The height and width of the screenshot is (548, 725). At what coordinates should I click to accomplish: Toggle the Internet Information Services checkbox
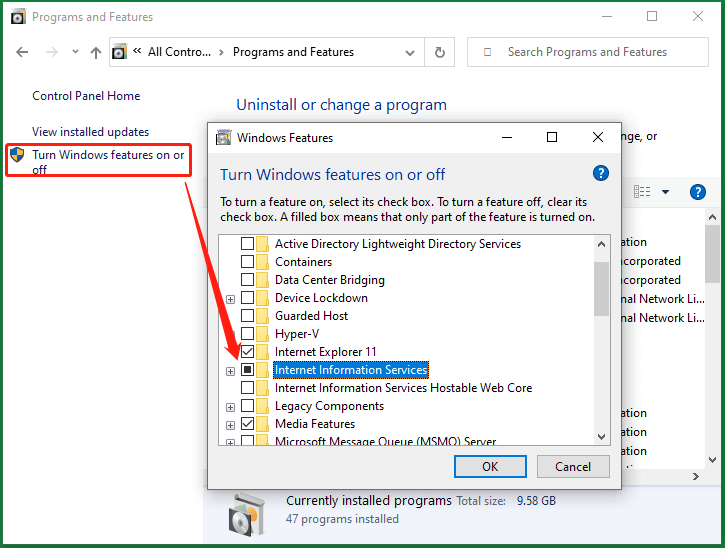[247, 369]
